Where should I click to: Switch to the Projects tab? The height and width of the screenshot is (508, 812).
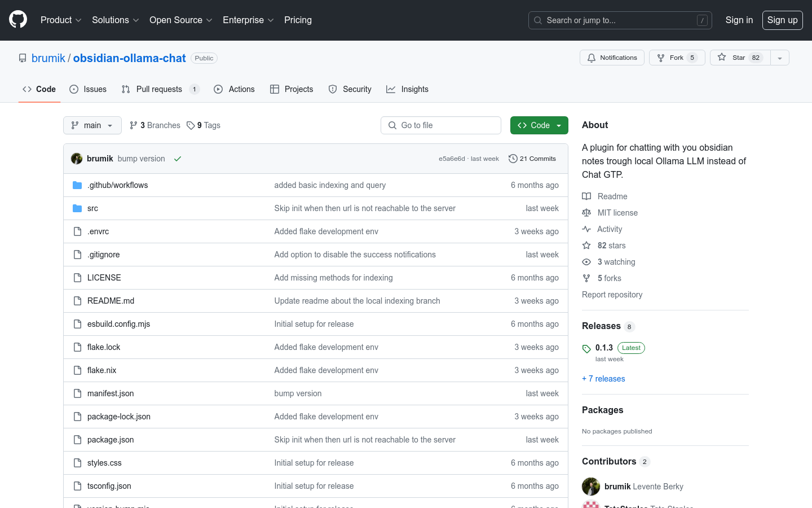point(292,89)
